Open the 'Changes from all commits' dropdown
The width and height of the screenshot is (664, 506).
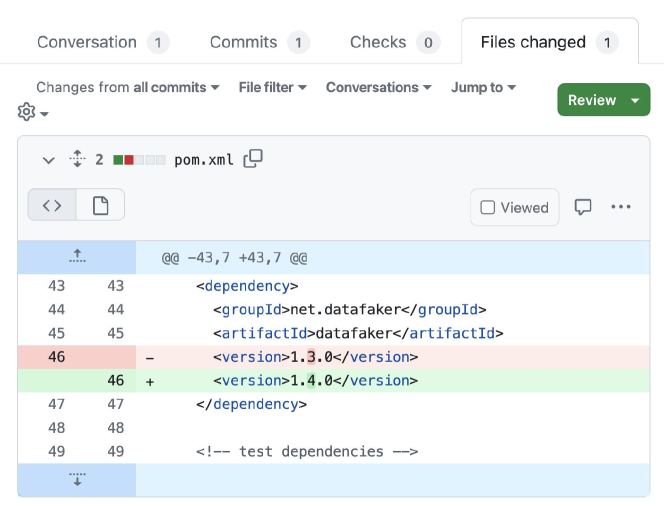pyautogui.click(x=127, y=87)
